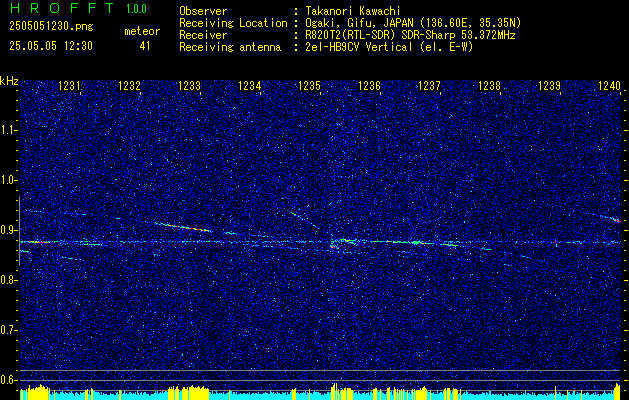Click the kHz axis unit label
This screenshot has width=629, height=400.
pyautogui.click(x=9, y=81)
